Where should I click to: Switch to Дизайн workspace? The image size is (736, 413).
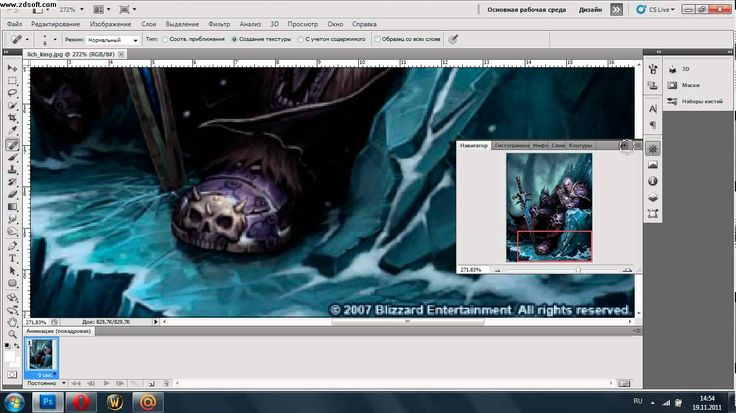(x=590, y=9)
